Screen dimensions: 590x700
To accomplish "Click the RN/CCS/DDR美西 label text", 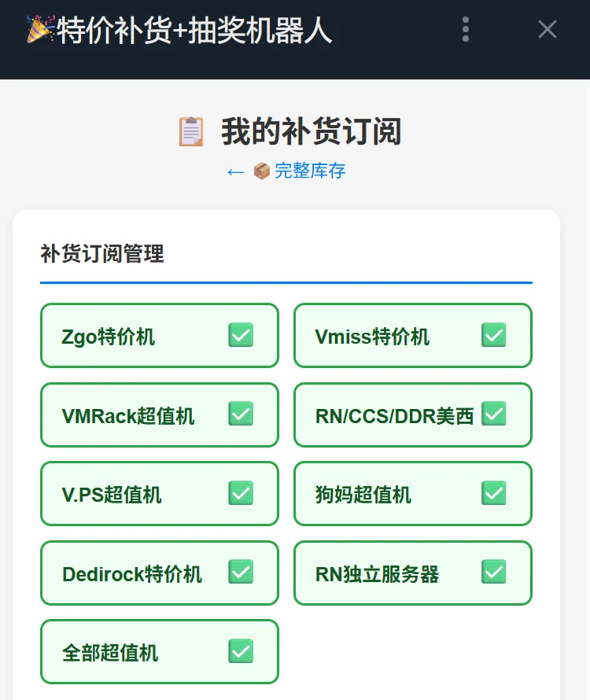I will [394, 416].
